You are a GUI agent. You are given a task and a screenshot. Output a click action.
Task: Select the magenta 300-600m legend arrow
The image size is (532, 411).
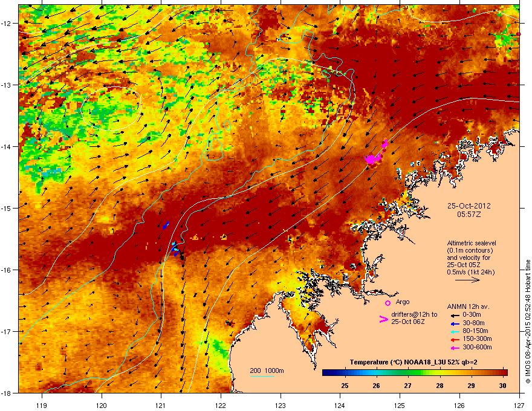[455, 348]
